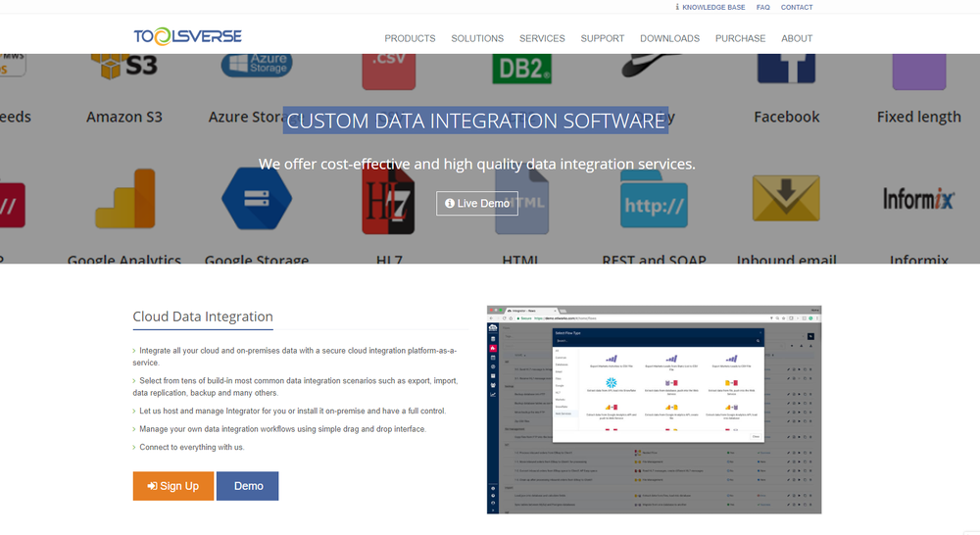Click the Amazon S3 icon

pyautogui.click(x=124, y=67)
